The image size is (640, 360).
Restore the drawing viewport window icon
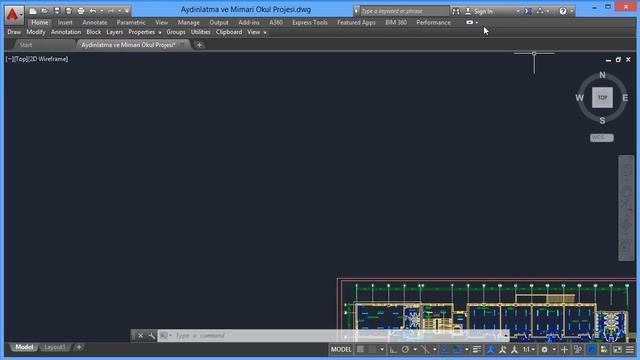point(618,60)
